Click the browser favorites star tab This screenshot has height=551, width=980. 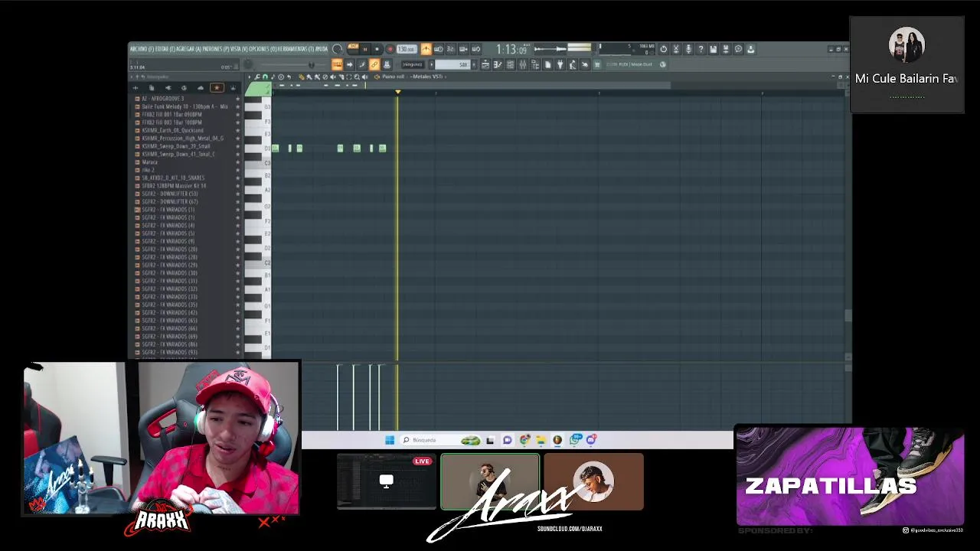tap(217, 87)
